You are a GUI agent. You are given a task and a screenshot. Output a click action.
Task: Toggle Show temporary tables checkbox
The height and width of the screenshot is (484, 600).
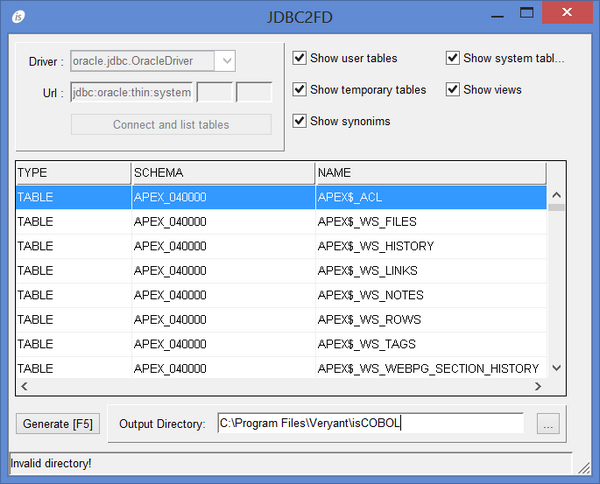[x=300, y=90]
